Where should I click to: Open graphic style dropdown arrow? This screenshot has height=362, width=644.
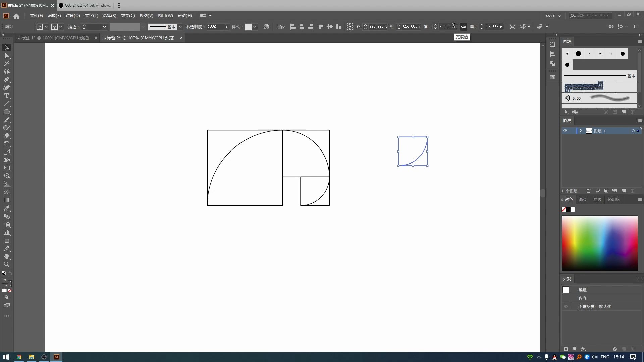tap(255, 27)
